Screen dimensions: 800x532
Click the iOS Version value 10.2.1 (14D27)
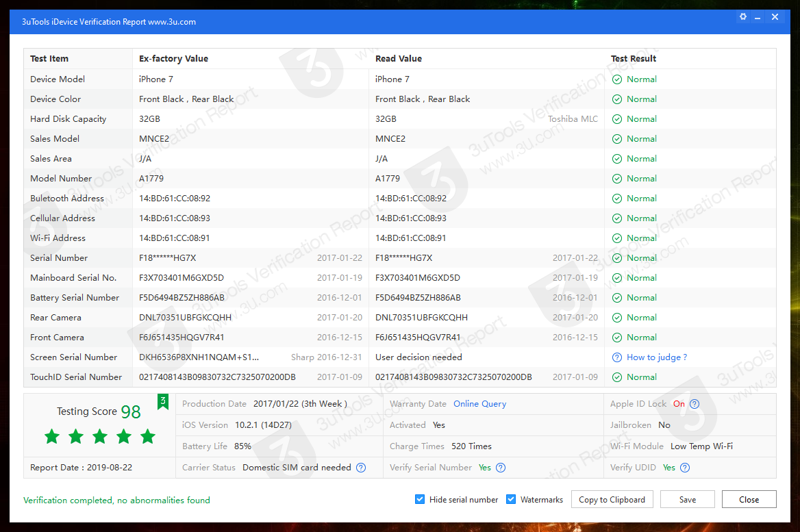tap(263, 425)
